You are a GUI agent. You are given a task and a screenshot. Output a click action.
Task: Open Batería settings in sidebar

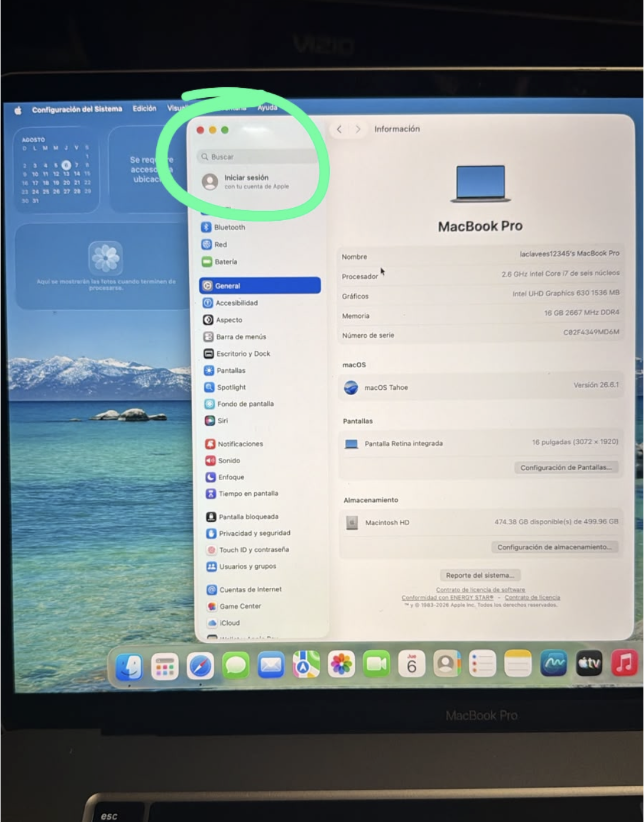pos(220,262)
